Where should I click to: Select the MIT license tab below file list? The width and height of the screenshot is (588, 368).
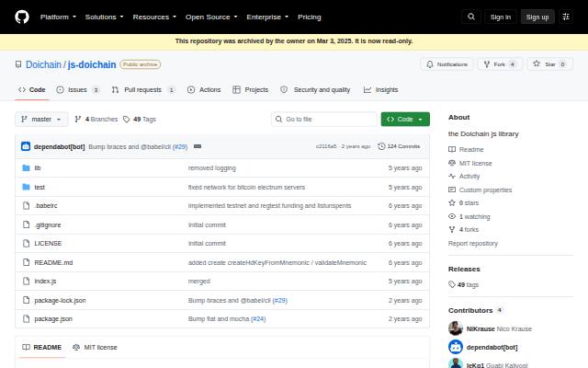pyautogui.click(x=95, y=348)
